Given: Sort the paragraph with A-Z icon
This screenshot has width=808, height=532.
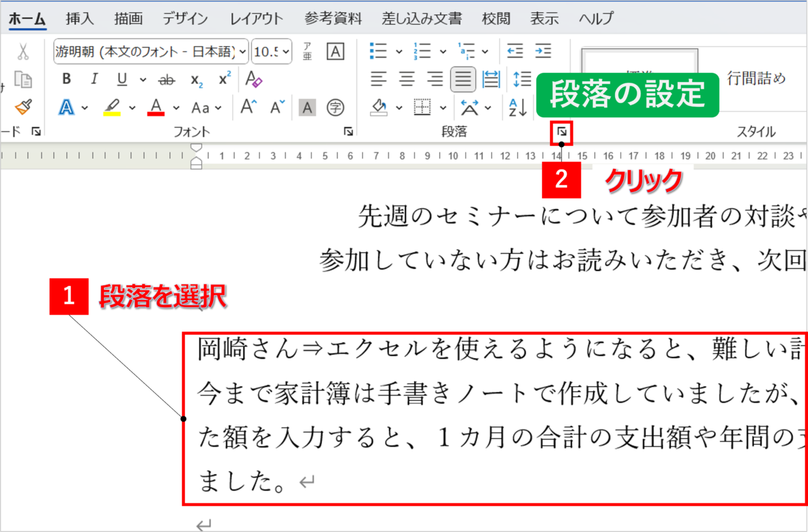Looking at the screenshot, I should point(518,107).
